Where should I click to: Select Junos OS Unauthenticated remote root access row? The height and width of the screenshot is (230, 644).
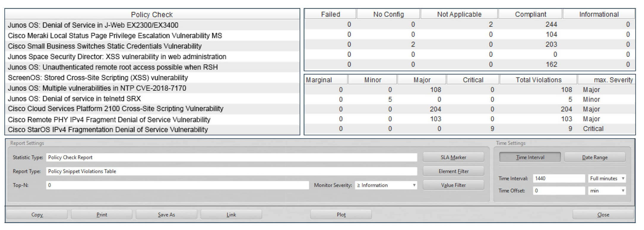coord(152,67)
